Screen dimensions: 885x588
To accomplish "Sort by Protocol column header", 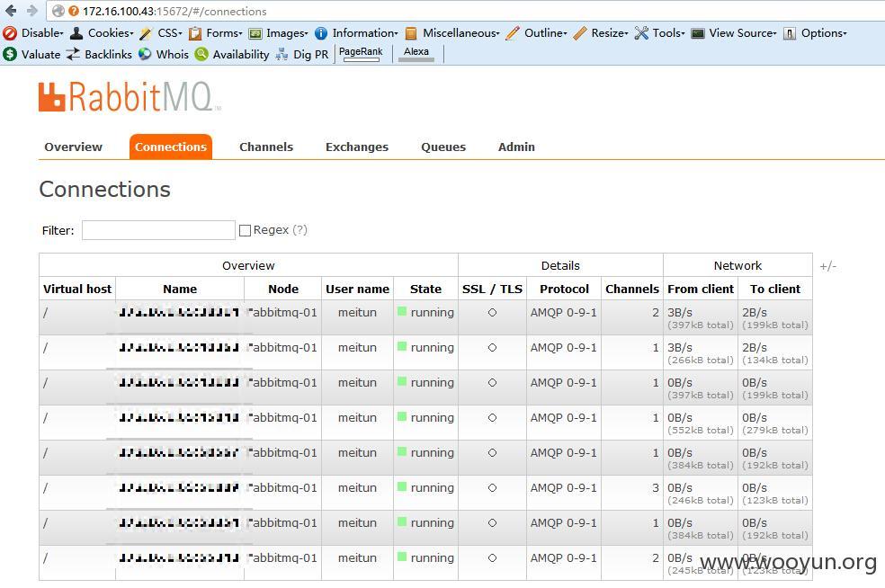I will click(564, 289).
